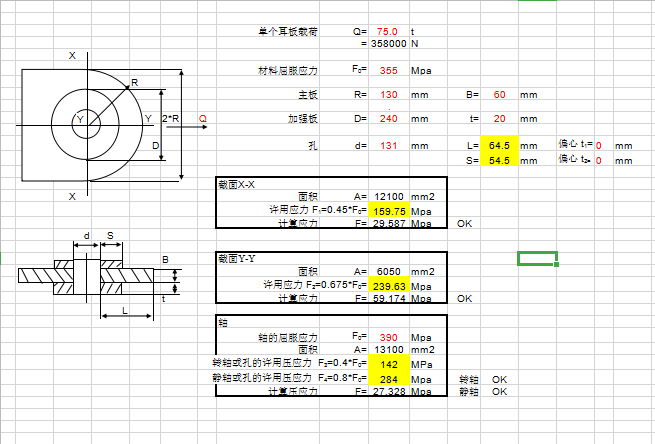Select the F₄=0.8*F₀ formula label
Viewport: 655px width, 444px height.
point(343,378)
